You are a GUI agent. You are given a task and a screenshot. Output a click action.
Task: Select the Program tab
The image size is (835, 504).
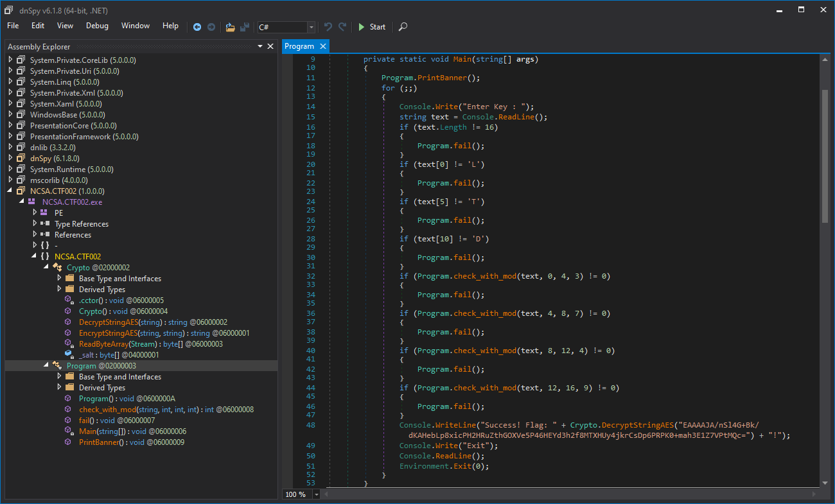coord(299,46)
